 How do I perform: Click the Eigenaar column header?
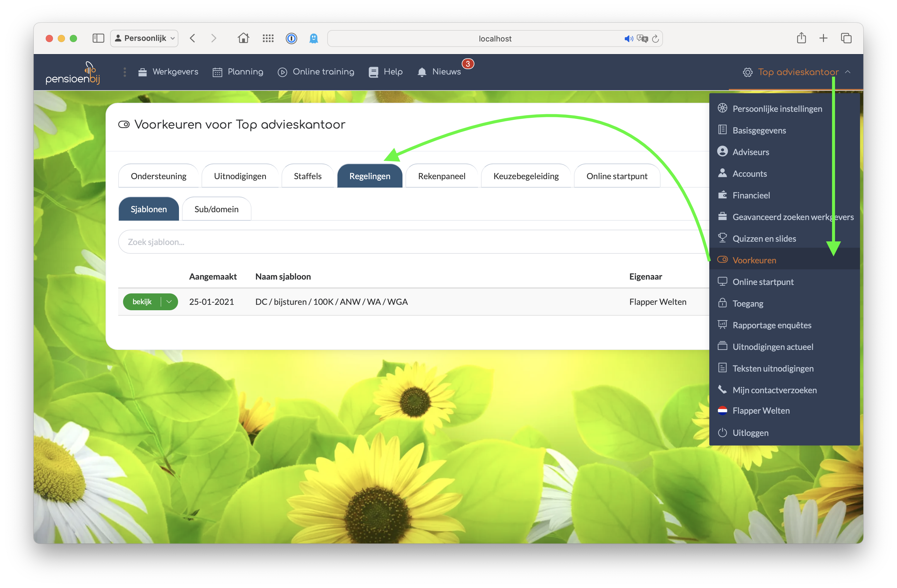[646, 277]
